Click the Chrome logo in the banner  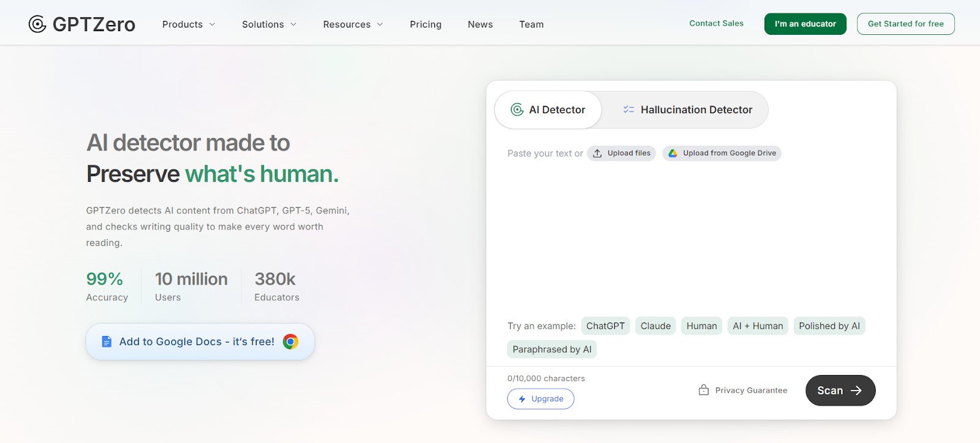(290, 341)
